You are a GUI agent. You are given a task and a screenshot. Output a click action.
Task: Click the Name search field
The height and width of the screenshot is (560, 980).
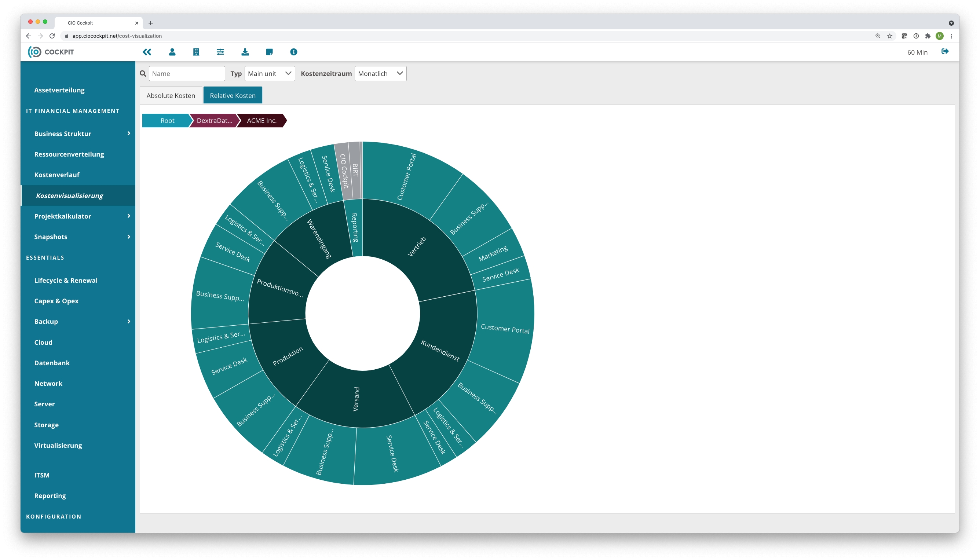[x=187, y=73]
